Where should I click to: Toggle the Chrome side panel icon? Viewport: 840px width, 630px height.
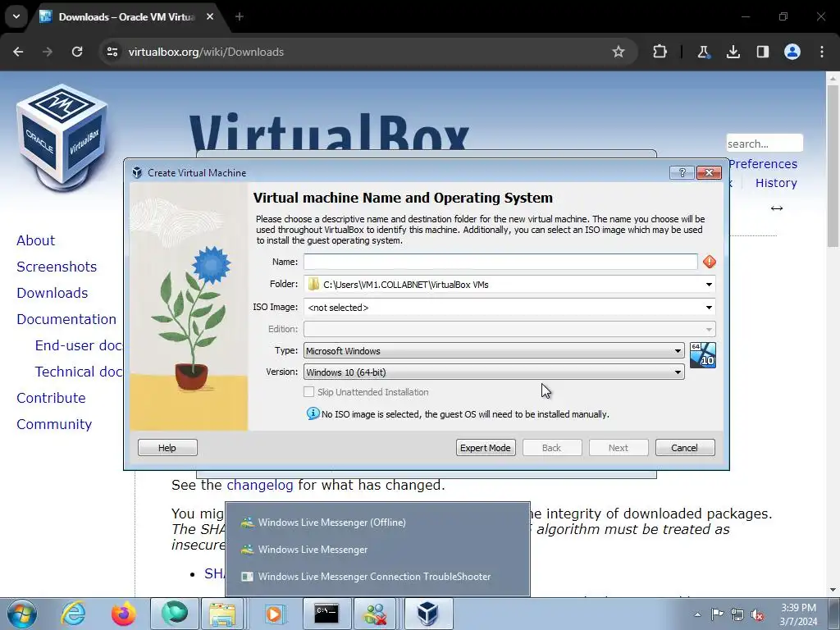click(763, 52)
